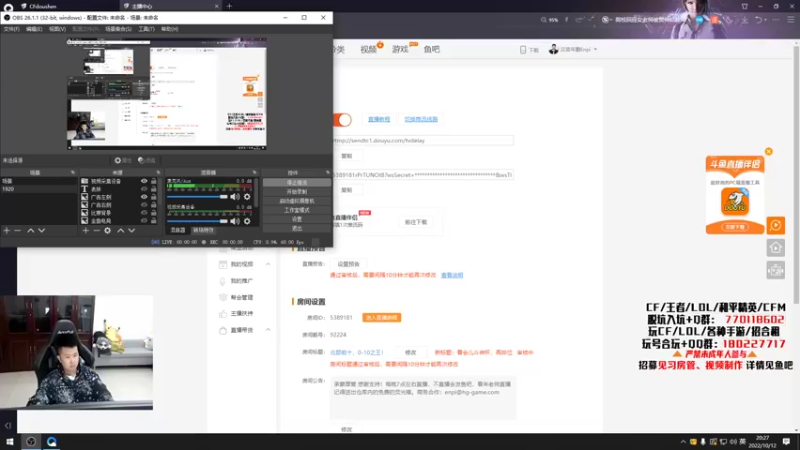Remove the selected source with minus icon
This screenshot has height=450, width=800.
pos(96,231)
